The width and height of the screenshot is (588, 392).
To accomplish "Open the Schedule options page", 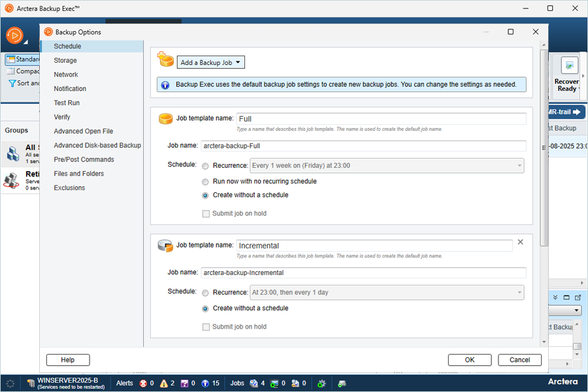I will coord(92,46).
